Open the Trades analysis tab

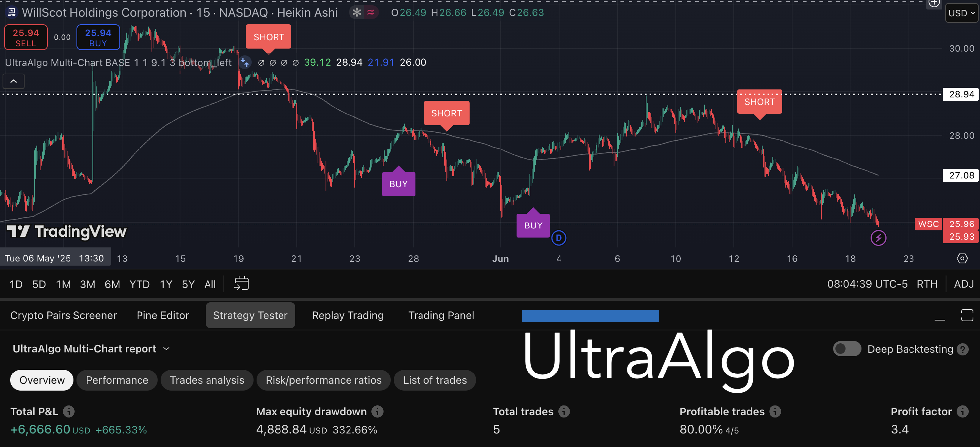pos(207,380)
